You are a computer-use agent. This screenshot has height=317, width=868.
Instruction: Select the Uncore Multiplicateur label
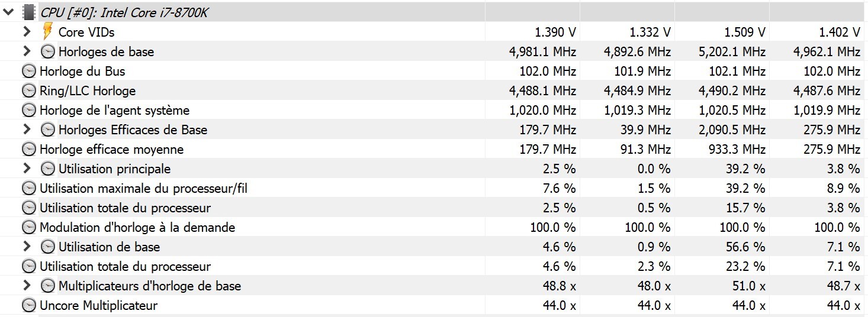point(98,305)
